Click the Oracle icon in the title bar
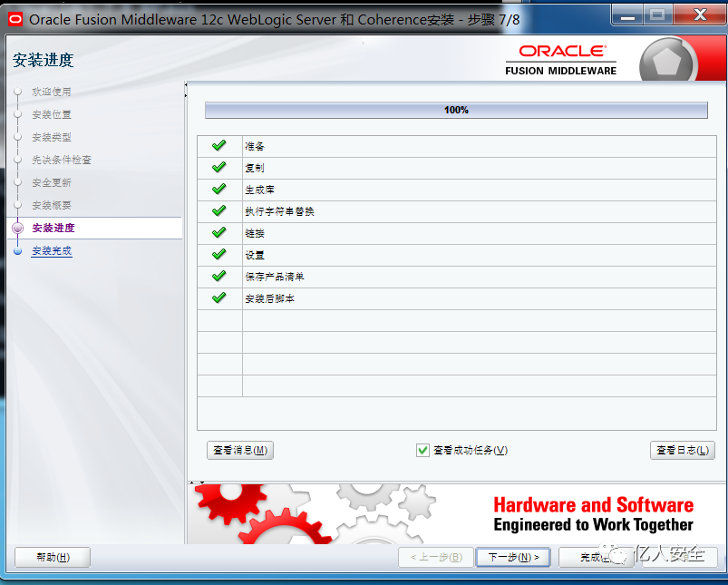 pyautogui.click(x=15, y=20)
